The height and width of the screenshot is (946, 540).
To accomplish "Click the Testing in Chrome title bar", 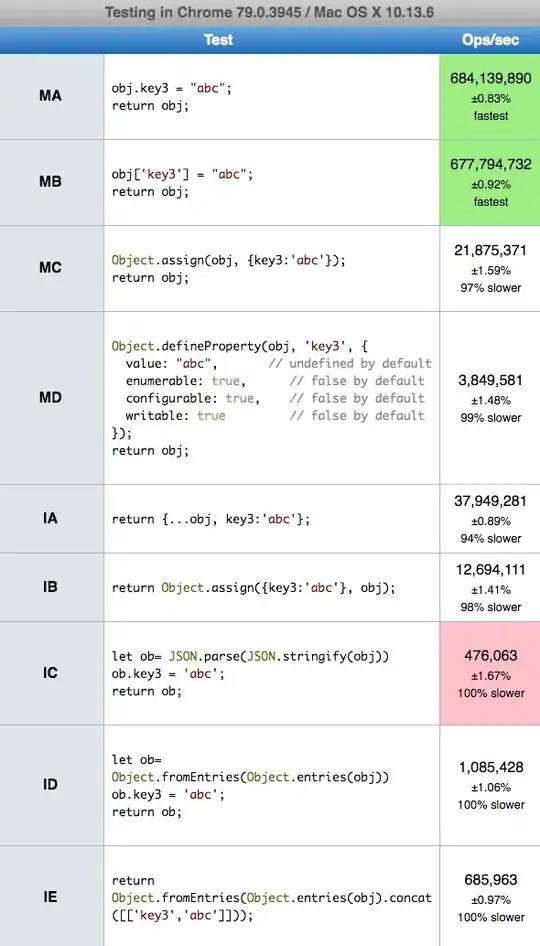I will click(x=270, y=13).
